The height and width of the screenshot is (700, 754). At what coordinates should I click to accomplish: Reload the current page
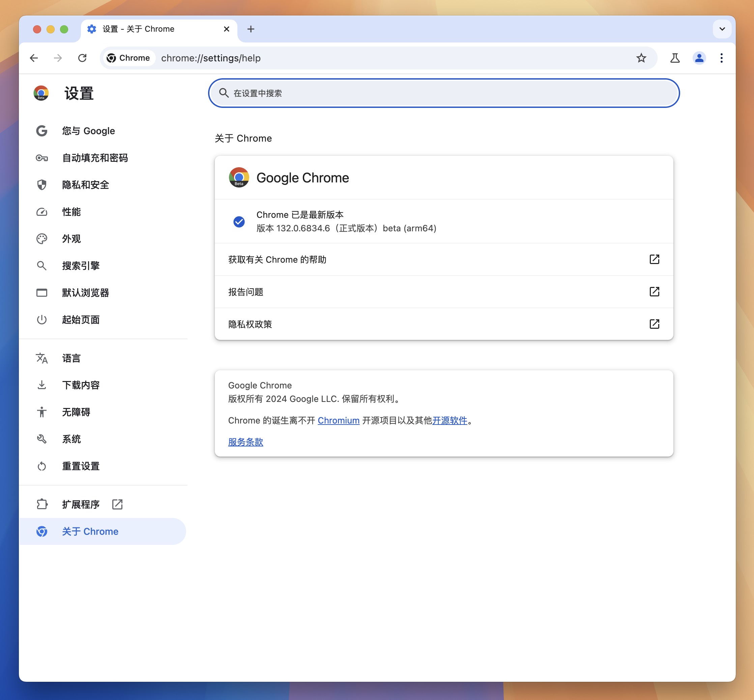click(82, 58)
